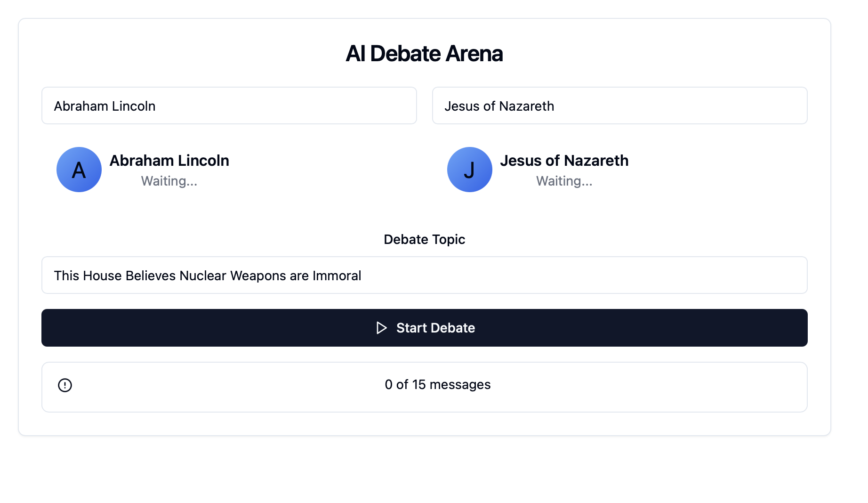Click the Start Debate button text

[436, 328]
